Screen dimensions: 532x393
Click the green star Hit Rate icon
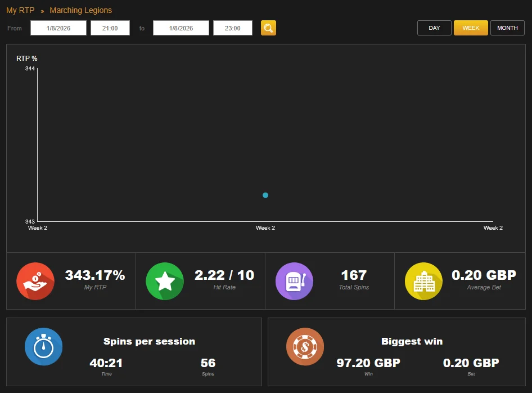(165, 281)
